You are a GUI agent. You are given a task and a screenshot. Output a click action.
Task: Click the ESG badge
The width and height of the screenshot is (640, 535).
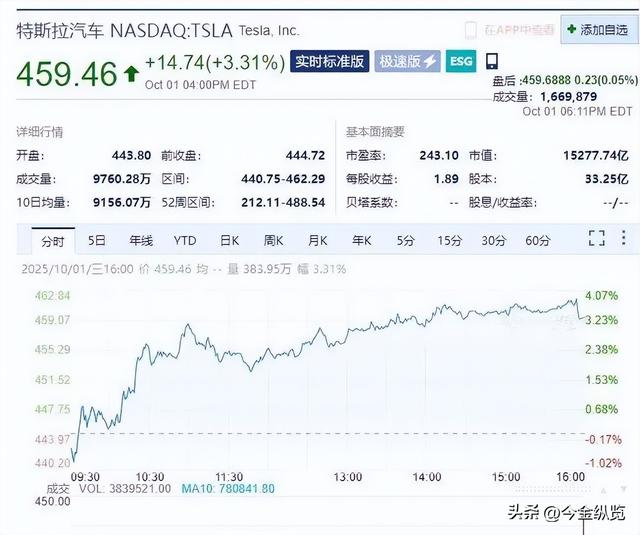(460, 62)
